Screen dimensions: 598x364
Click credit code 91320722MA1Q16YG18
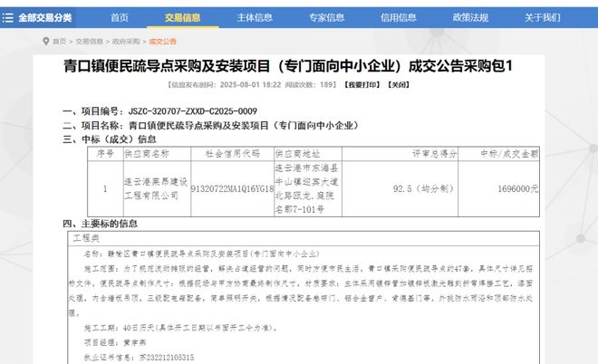click(232, 188)
